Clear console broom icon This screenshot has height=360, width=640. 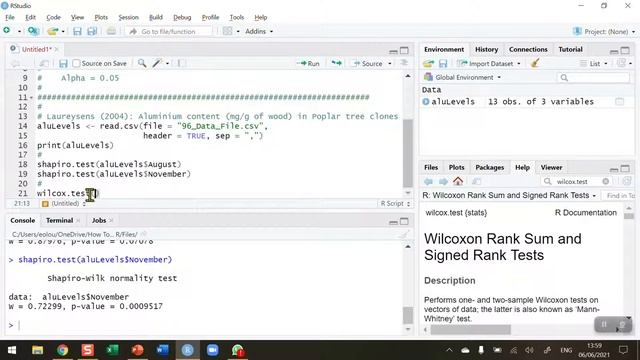pos(403,234)
